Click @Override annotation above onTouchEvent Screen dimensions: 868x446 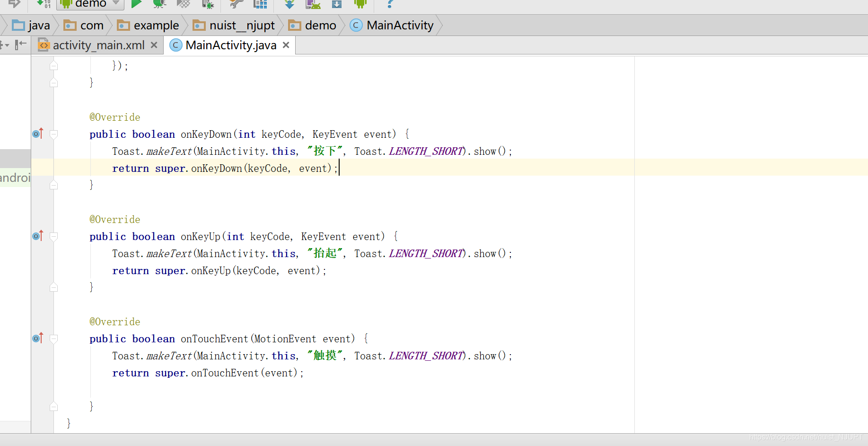click(115, 322)
